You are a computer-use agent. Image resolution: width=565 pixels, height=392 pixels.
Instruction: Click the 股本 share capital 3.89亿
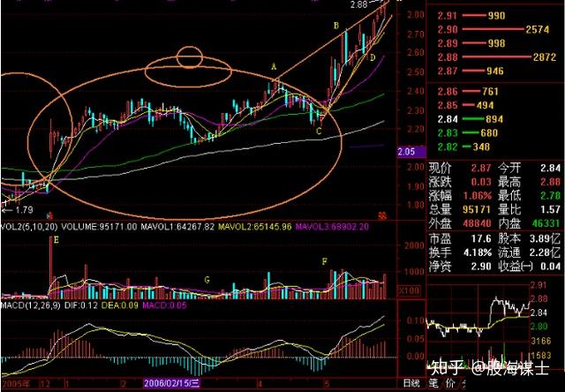pos(546,238)
